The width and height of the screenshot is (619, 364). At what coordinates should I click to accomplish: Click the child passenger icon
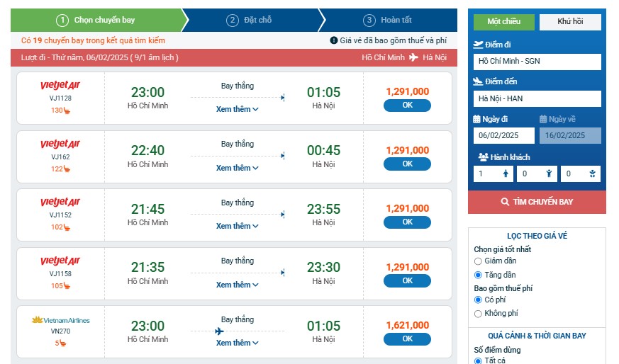(549, 174)
